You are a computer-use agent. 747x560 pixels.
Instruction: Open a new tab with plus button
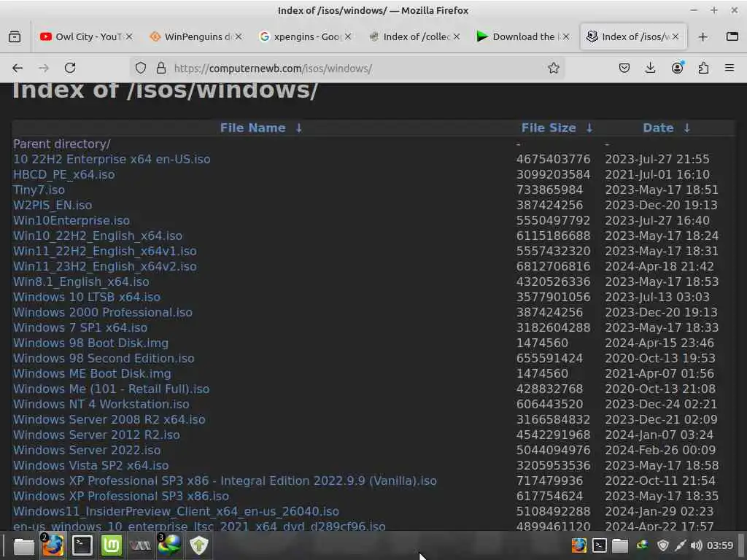[703, 36]
